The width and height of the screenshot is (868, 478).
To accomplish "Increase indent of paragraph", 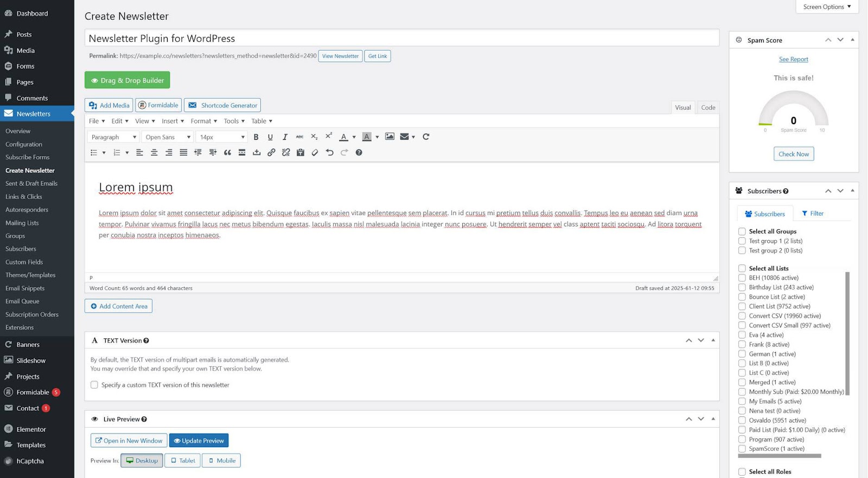I will pyautogui.click(x=213, y=153).
